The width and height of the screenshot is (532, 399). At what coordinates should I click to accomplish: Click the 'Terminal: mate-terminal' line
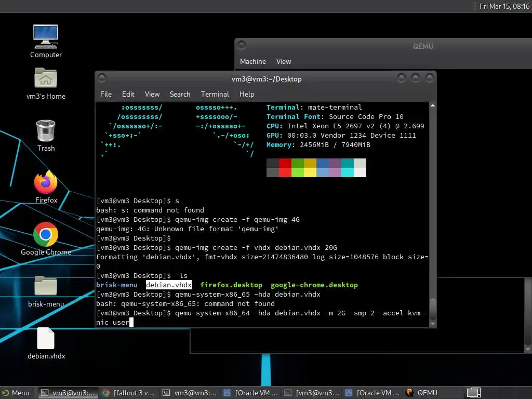point(314,107)
